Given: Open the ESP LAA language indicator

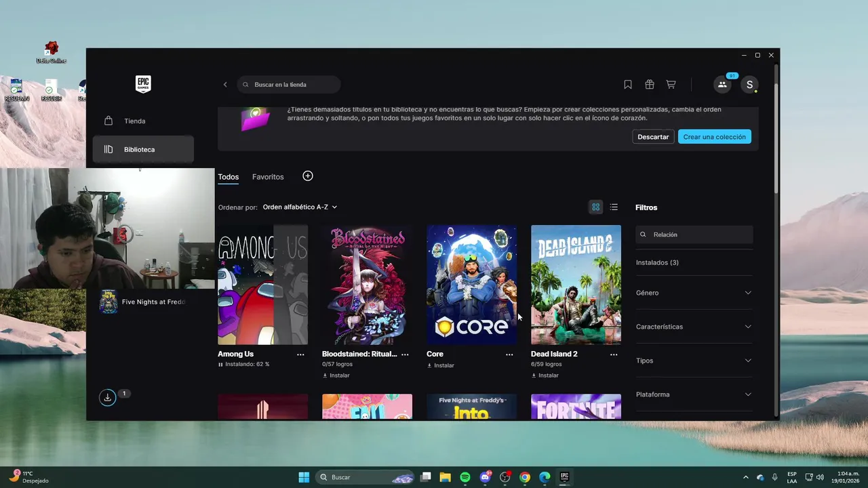Looking at the screenshot, I should tap(792, 477).
